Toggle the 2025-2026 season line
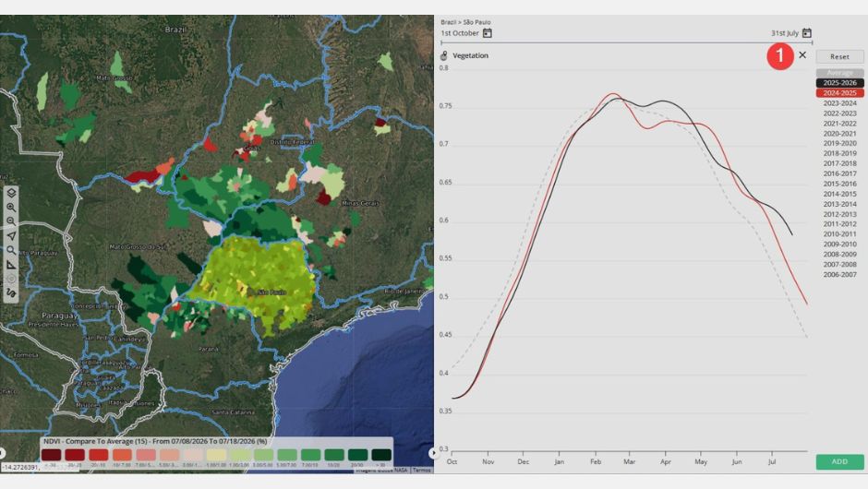868x489 pixels. [839, 83]
